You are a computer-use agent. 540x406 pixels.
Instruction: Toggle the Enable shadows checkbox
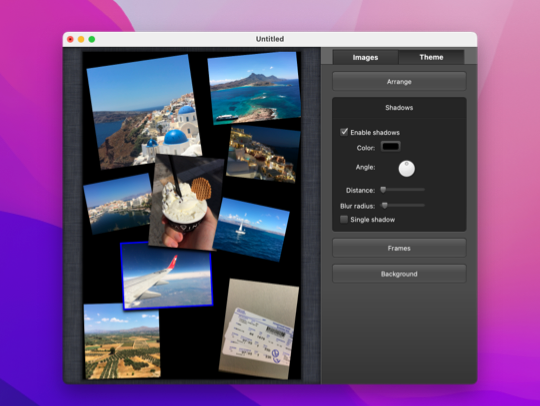point(344,132)
